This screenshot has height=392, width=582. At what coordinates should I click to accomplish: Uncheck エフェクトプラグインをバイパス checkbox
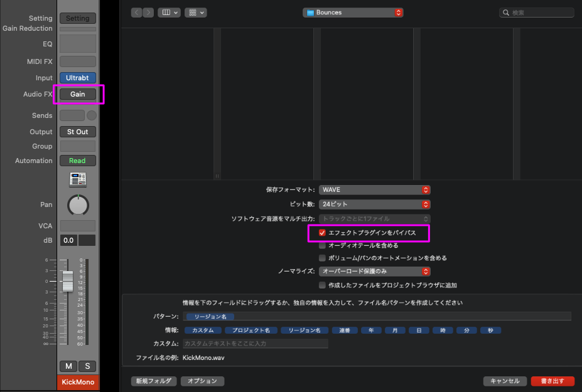click(323, 233)
